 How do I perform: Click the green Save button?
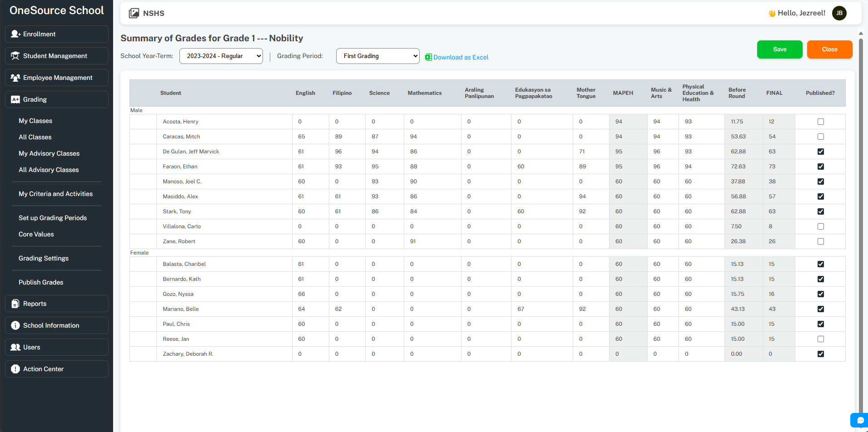(780, 49)
